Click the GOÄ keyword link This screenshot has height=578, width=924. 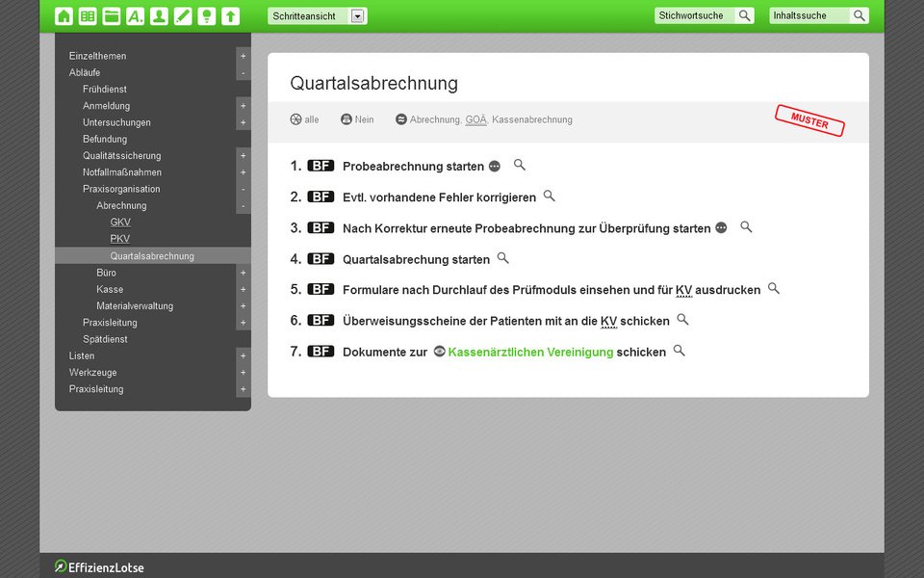click(x=476, y=119)
